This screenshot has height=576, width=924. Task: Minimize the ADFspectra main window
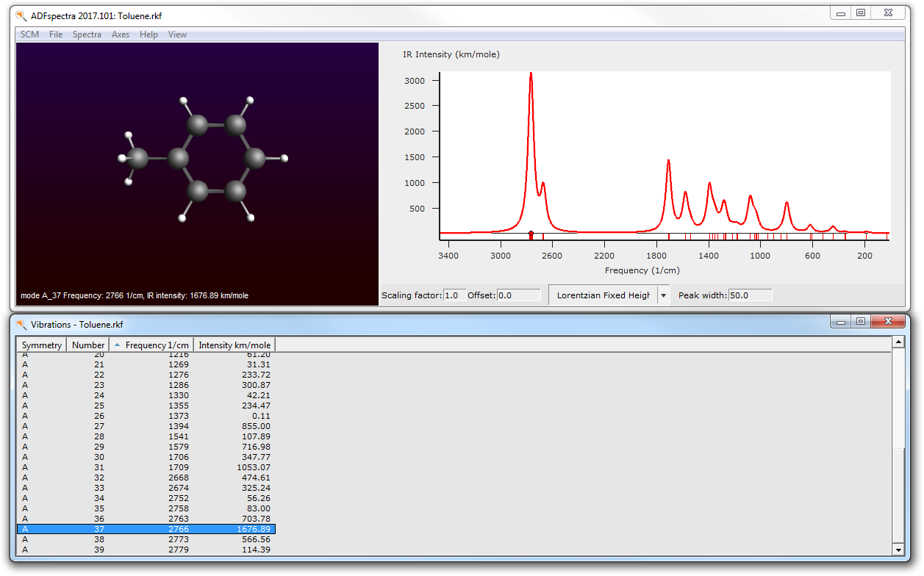840,13
